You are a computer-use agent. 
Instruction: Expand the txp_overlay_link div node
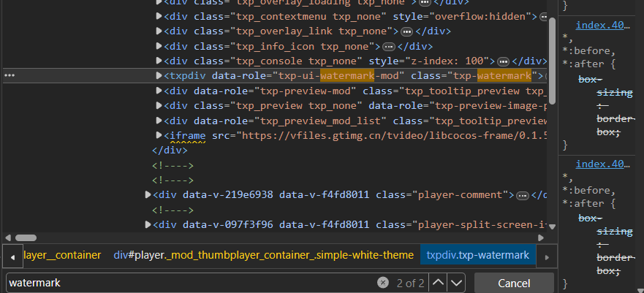pyautogui.click(x=159, y=31)
